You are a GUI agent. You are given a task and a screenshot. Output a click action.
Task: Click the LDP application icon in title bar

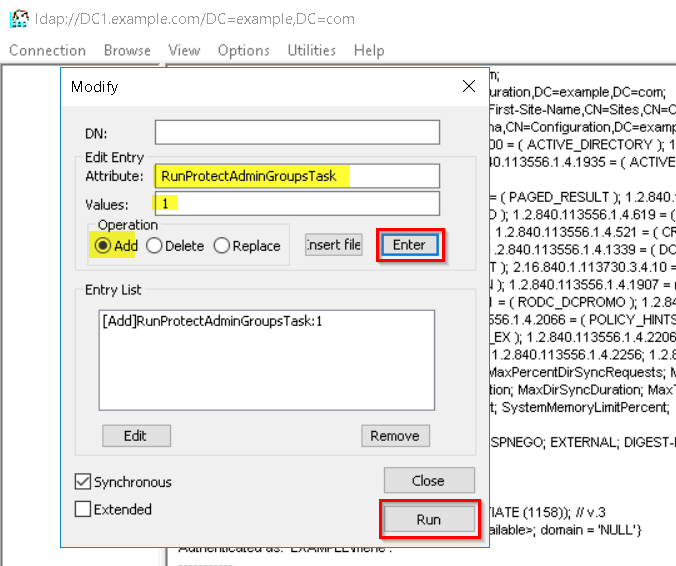[x=18, y=17]
